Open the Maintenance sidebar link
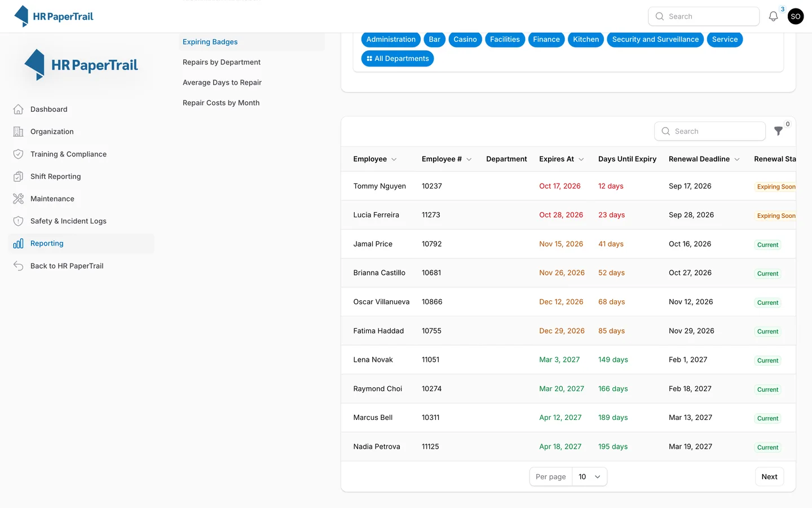The image size is (812, 508). [x=81, y=199]
